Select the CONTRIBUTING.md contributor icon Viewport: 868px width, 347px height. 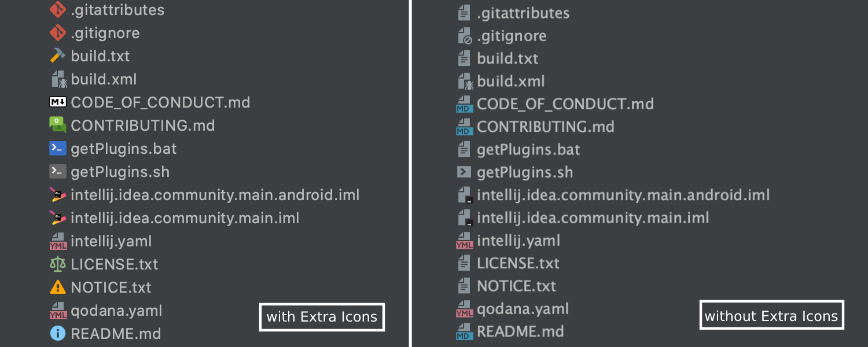(x=57, y=125)
